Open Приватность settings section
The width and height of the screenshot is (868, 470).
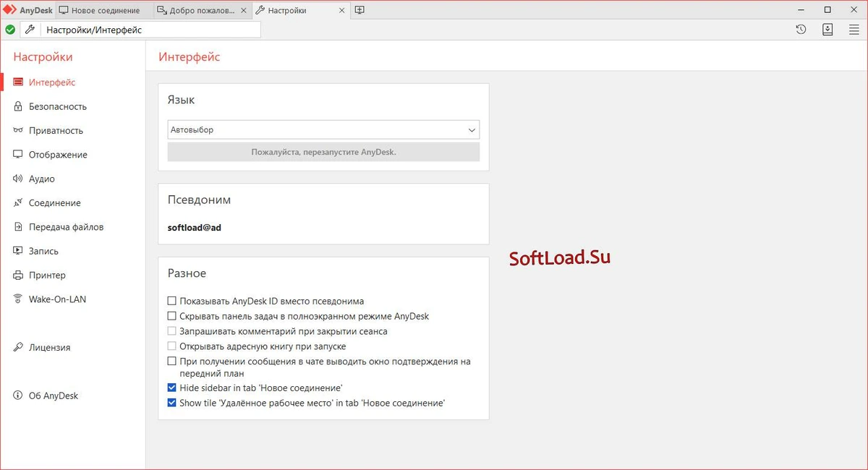(x=56, y=131)
